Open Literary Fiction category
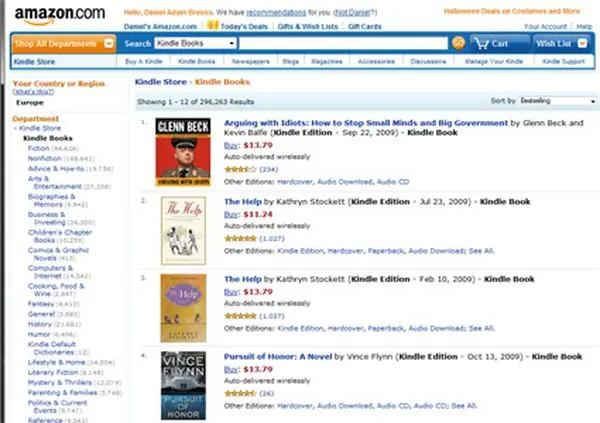This screenshot has height=423, width=600. (53, 372)
